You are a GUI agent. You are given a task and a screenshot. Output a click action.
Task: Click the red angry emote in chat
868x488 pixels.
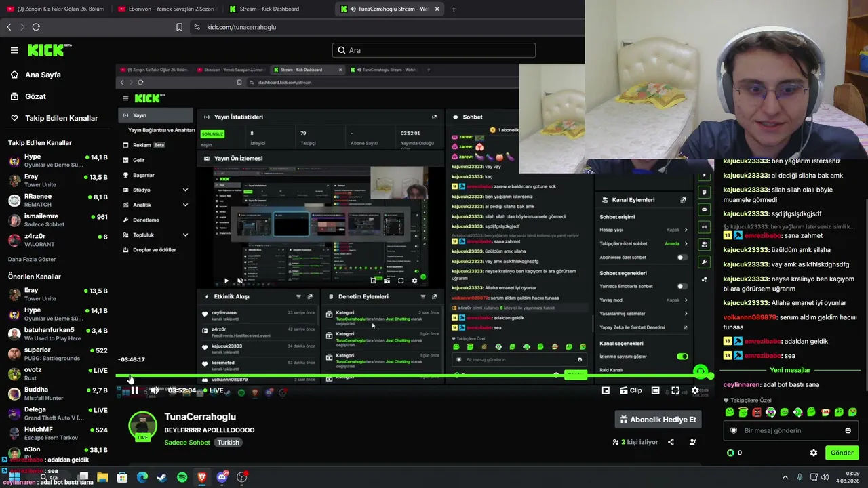coord(757,412)
